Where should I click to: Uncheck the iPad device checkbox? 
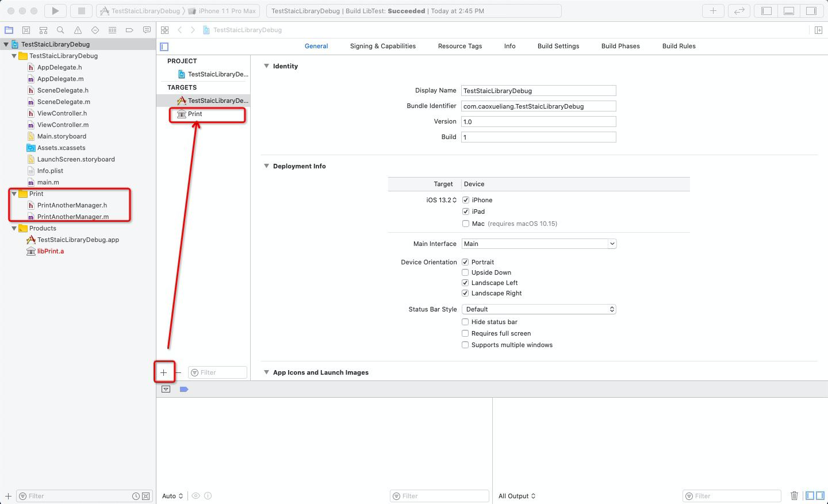pyautogui.click(x=466, y=211)
